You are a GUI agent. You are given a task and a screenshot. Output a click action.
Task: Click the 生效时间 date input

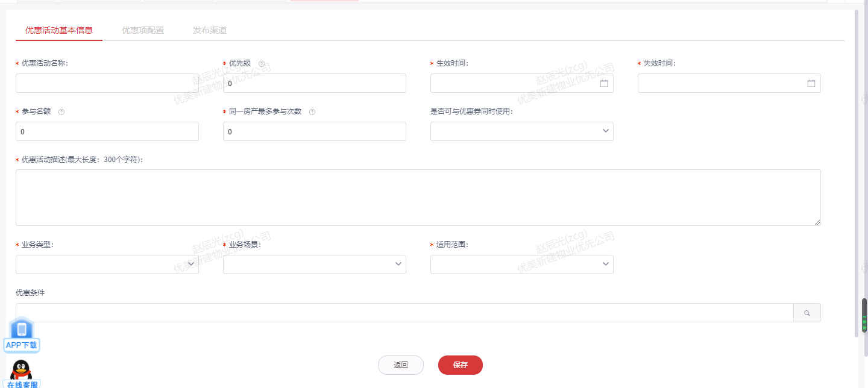pos(522,83)
